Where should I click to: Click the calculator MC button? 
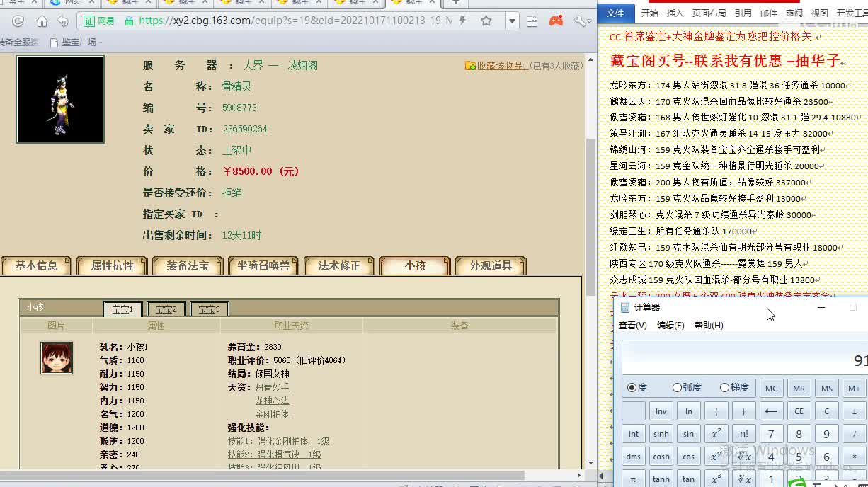click(771, 389)
